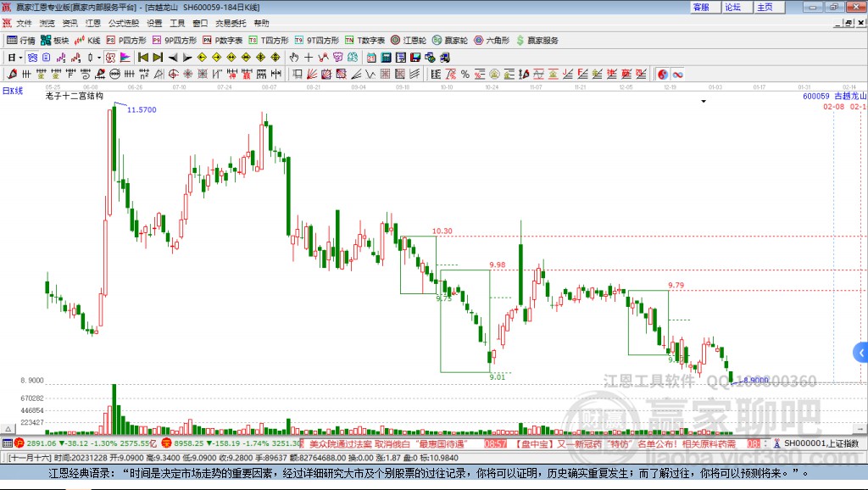Click the 10.30 resistance level label
The image size is (868, 490).
coord(442,231)
